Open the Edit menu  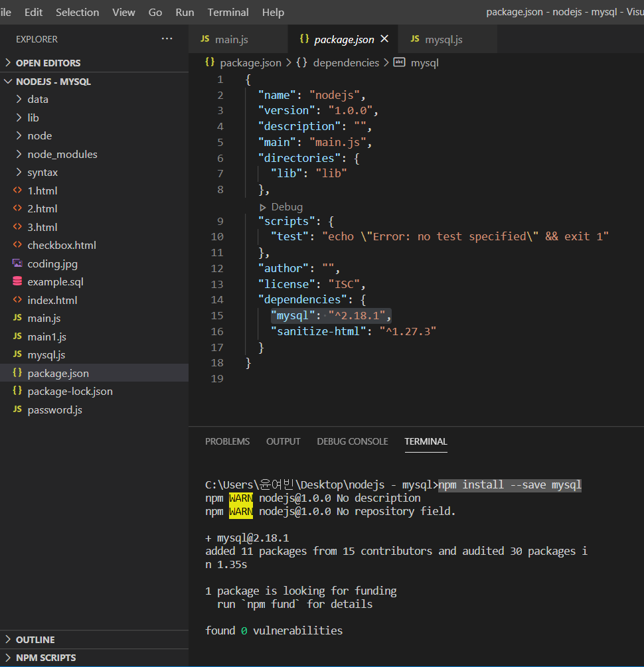(x=33, y=13)
